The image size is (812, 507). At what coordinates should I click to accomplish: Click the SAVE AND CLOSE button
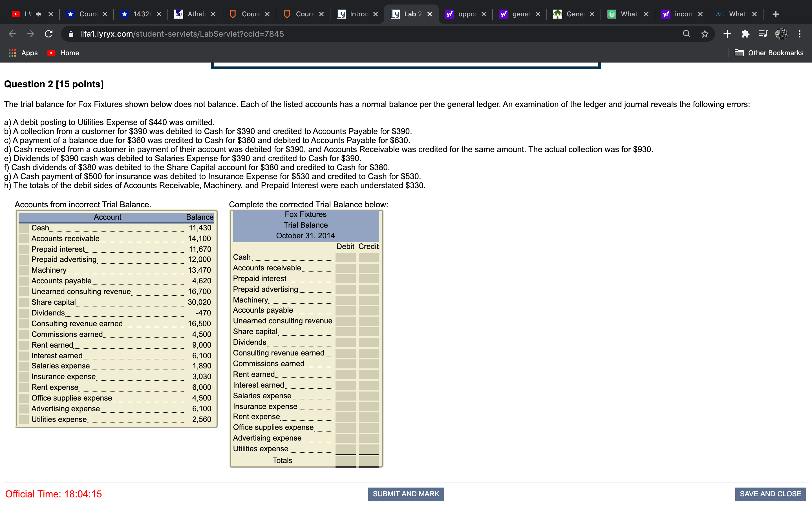click(x=770, y=494)
